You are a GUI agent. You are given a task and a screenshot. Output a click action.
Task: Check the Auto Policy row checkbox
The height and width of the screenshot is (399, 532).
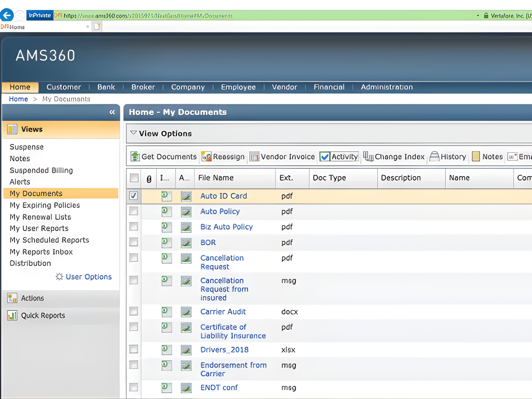[134, 211]
